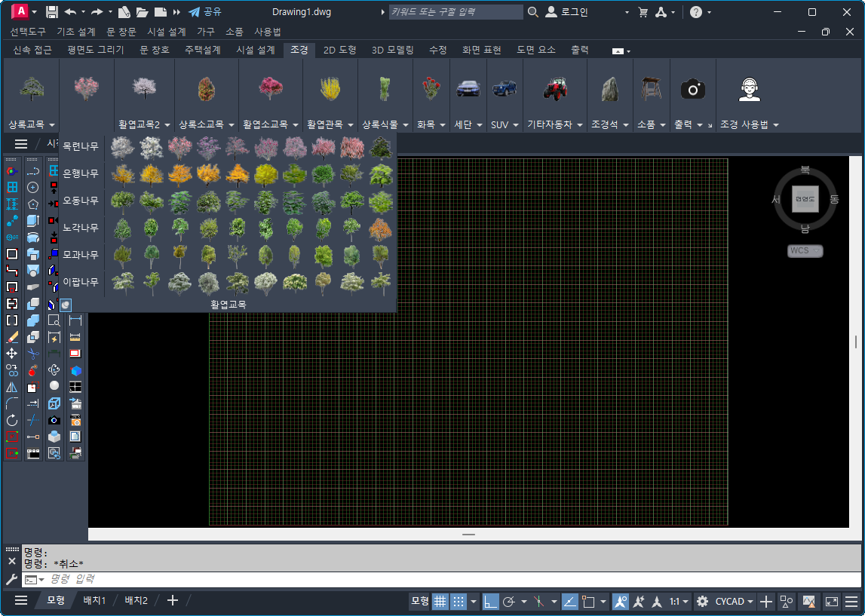This screenshot has height=616, width=865.
Task: Click the camera 출력 icon in the ribbon
Action: (x=692, y=90)
